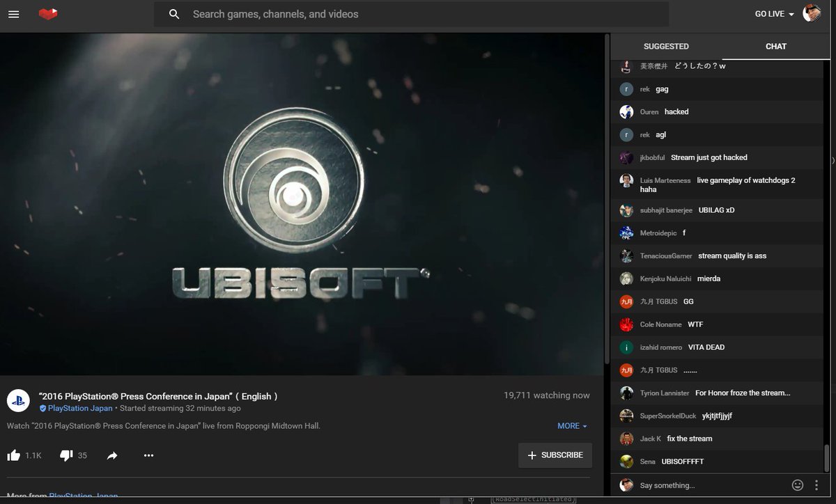Screen dimensions: 836x504
Task: Click the chat panel scrollbar thumb
Action: coord(827,459)
